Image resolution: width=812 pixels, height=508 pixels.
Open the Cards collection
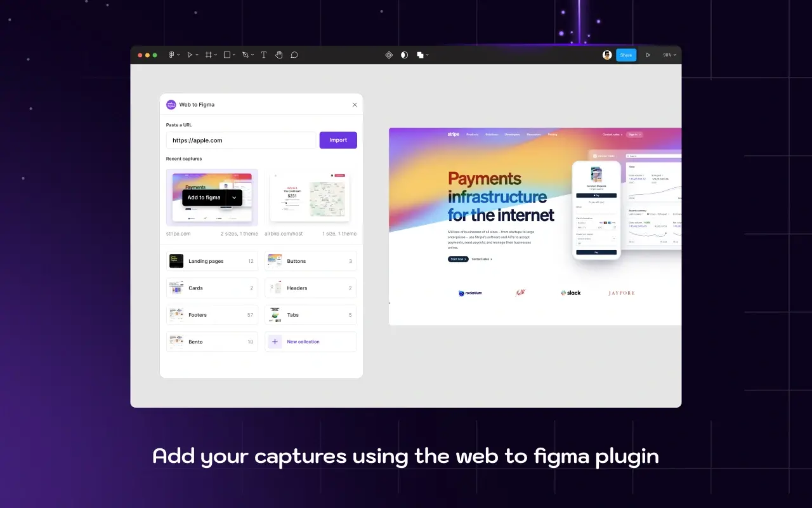(212, 288)
